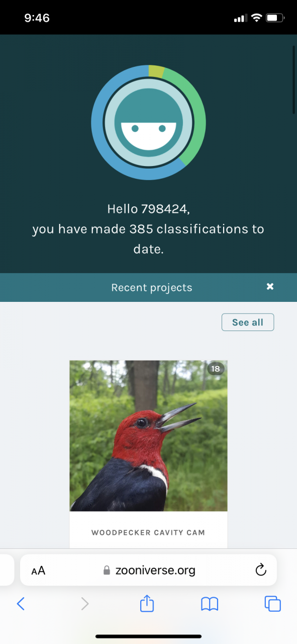The height and width of the screenshot is (644, 297).
Task: Select the zooniverse.org address field
Action: 148,570
